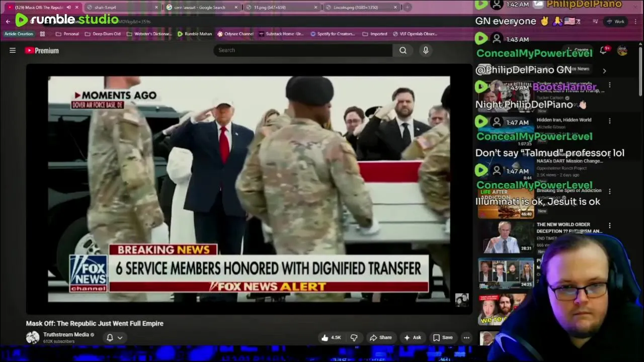Expand the subscription notification dropdown chevron
The width and height of the screenshot is (644, 362).
120,337
